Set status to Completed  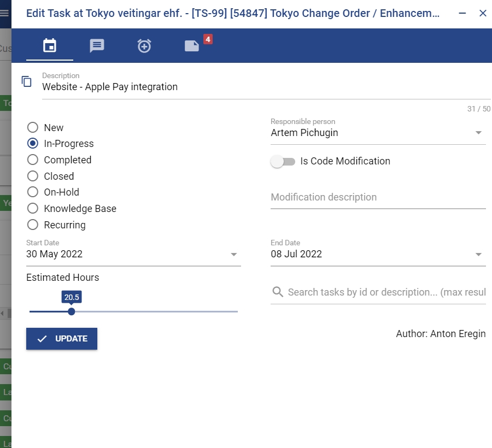tap(33, 160)
